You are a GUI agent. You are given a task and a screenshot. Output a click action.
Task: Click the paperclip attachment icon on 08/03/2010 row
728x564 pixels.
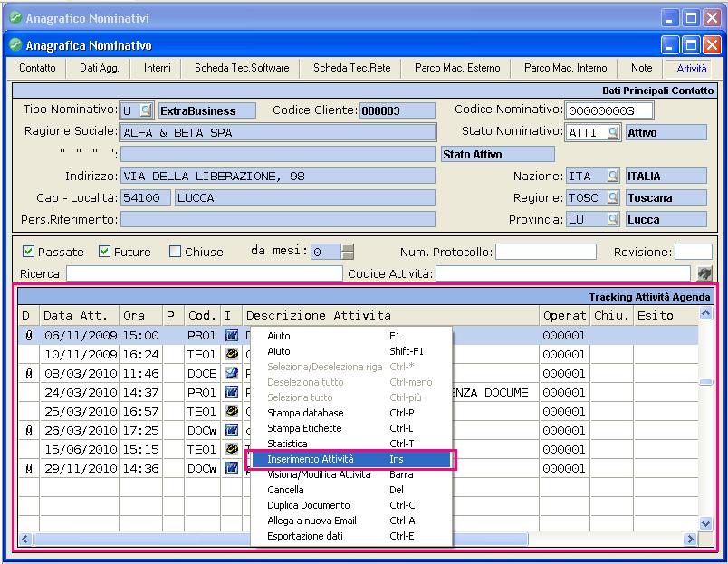pyautogui.click(x=29, y=374)
